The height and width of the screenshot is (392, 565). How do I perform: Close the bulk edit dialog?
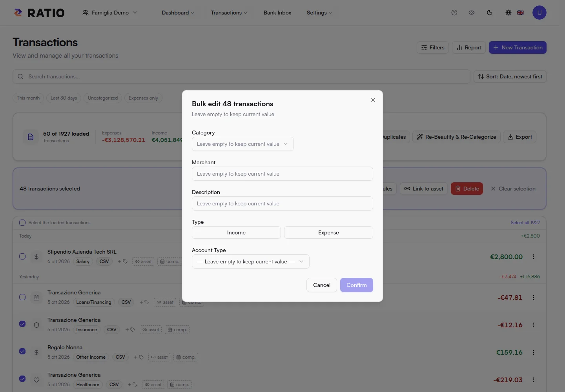click(x=373, y=100)
